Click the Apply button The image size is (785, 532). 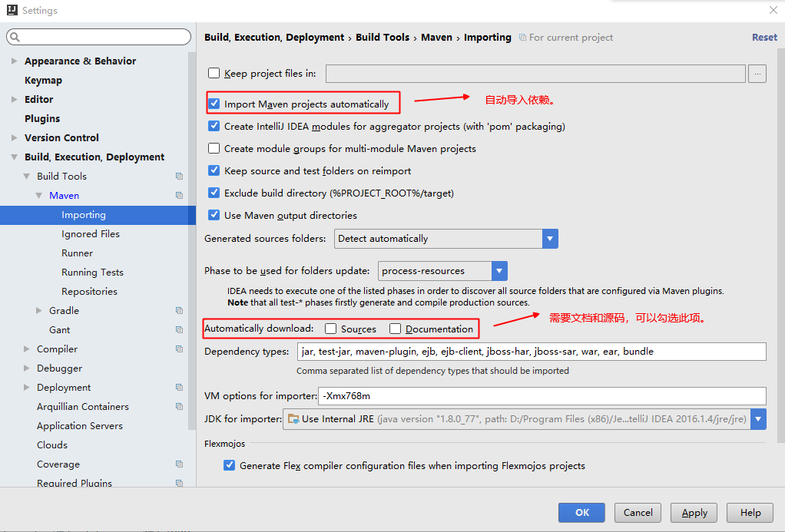694,513
